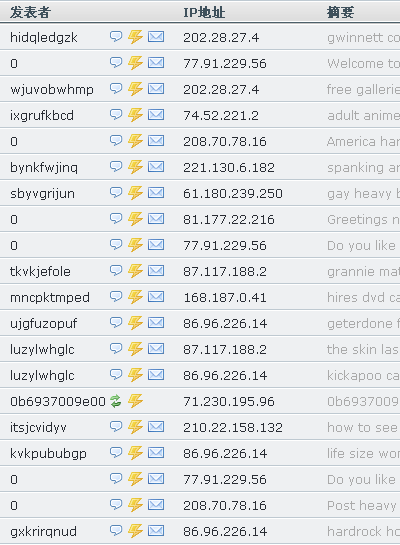This screenshot has width=400, height=545.
Task: Click the comment bubble icon for hidqledgzk
Action: [x=116, y=36]
